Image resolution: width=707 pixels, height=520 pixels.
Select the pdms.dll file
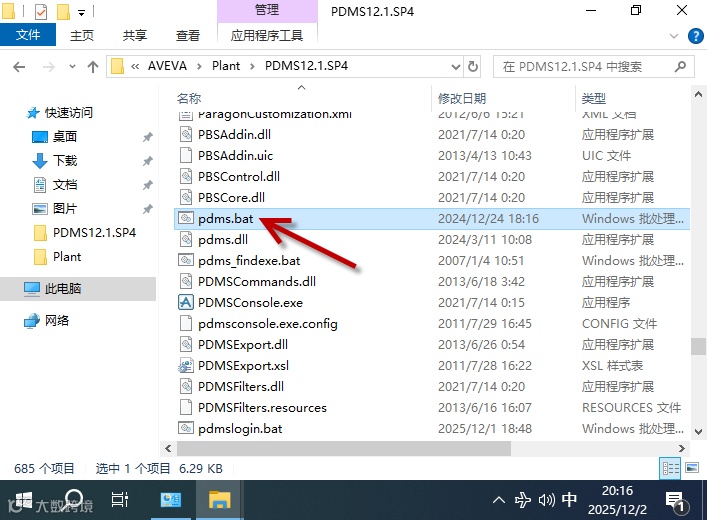[x=223, y=239]
